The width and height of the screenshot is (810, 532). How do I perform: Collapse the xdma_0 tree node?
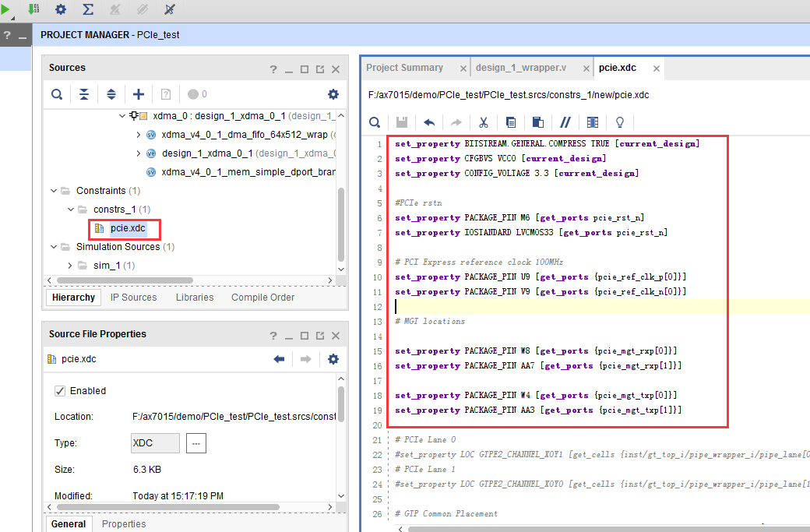122,116
